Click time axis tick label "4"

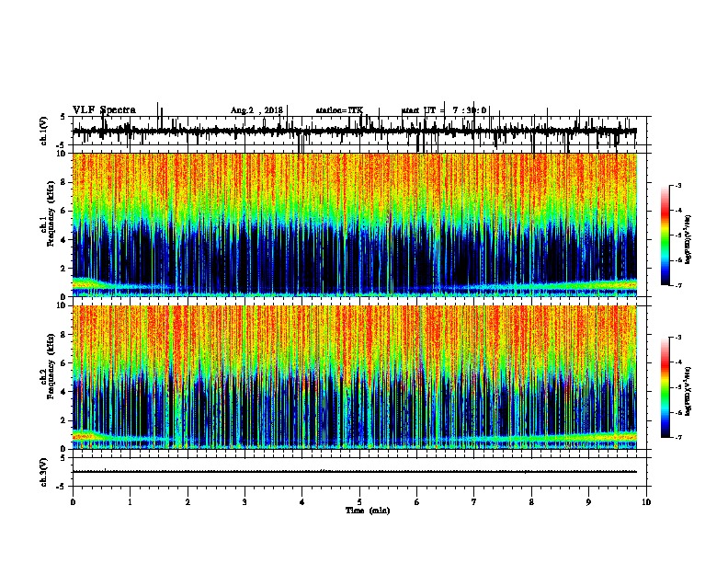302,502
